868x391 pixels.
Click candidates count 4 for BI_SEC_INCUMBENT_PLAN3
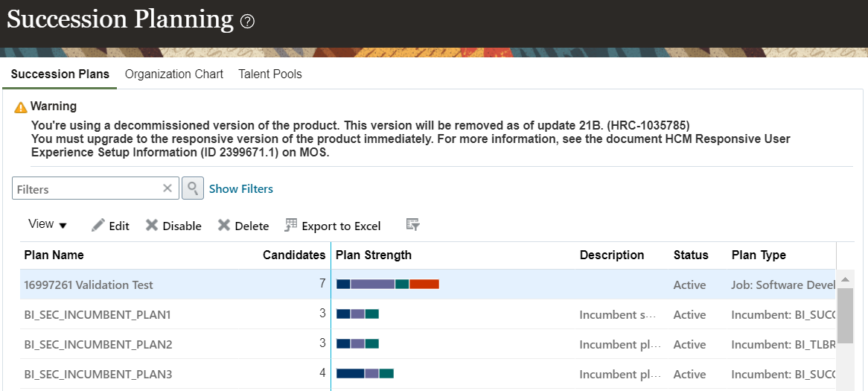[x=322, y=373]
